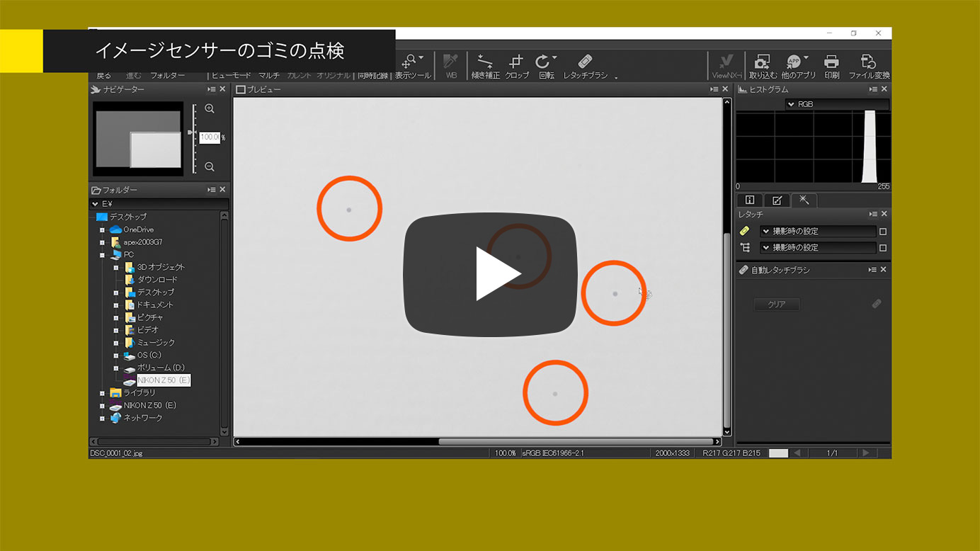Image resolution: width=980 pixels, height=551 pixels.
Task: Activate the レタッチブラシ retouch brush tool
Action: [x=585, y=65]
